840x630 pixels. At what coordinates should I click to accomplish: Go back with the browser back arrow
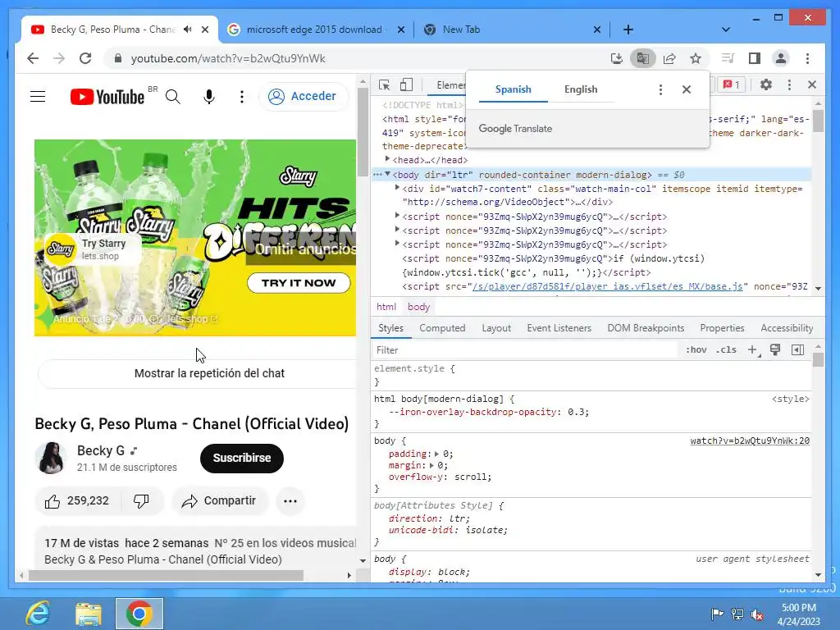[33, 58]
